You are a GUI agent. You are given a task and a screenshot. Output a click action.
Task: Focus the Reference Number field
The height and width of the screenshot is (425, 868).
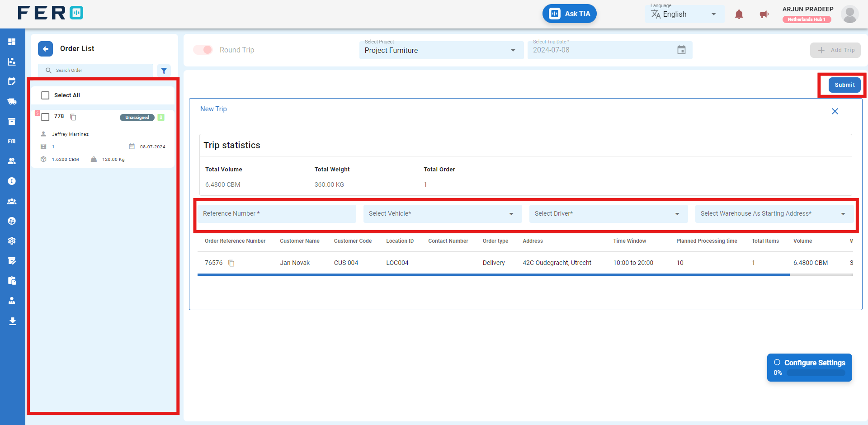(277, 214)
